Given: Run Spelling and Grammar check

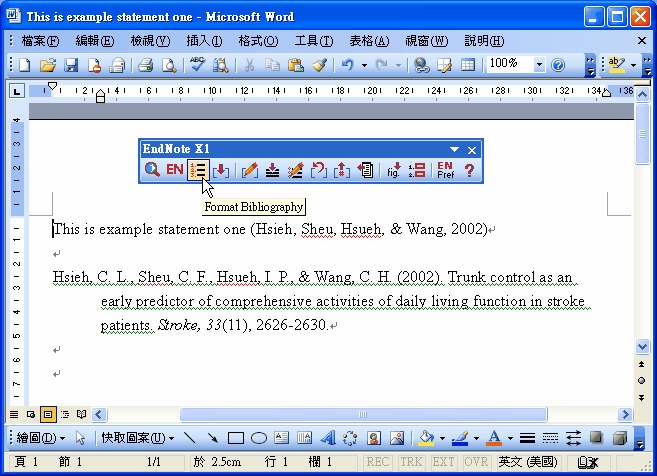Looking at the screenshot, I should (x=197, y=65).
